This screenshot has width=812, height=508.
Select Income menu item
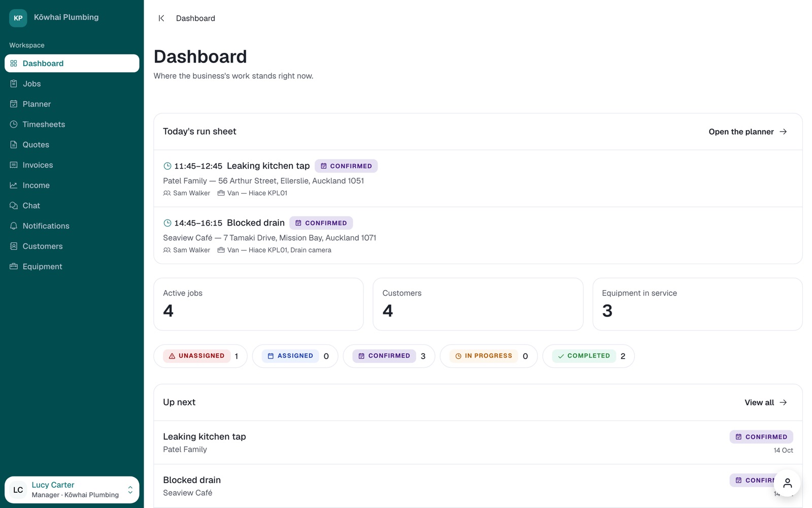[x=72, y=185]
